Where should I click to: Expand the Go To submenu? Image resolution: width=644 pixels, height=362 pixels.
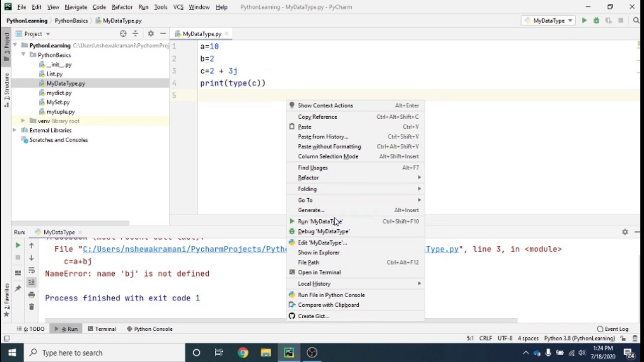(x=356, y=200)
